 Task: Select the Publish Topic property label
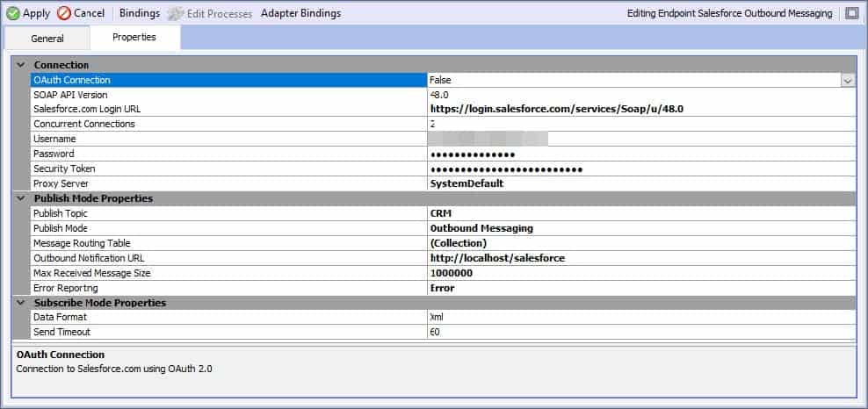coord(61,213)
